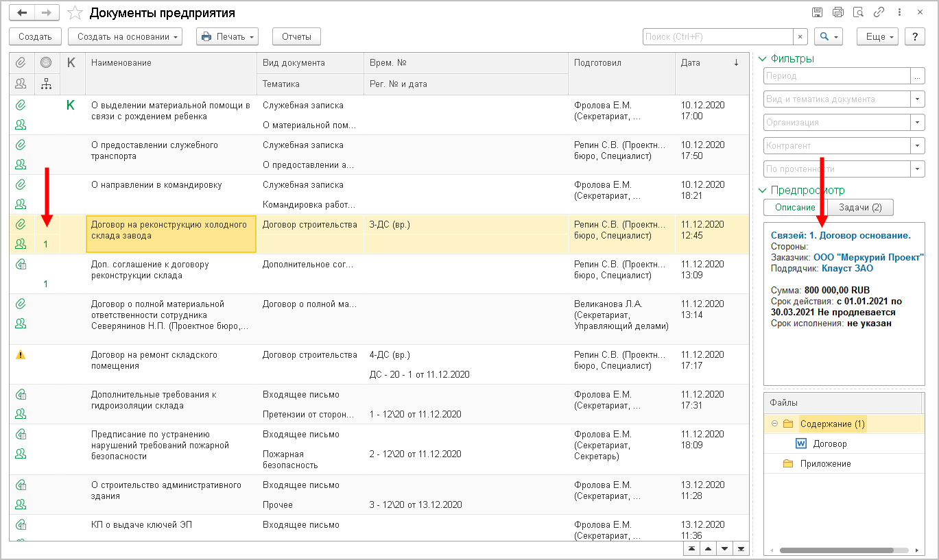
Task: Switch to the Задачи (2) tab
Action: tap(860, 208)
